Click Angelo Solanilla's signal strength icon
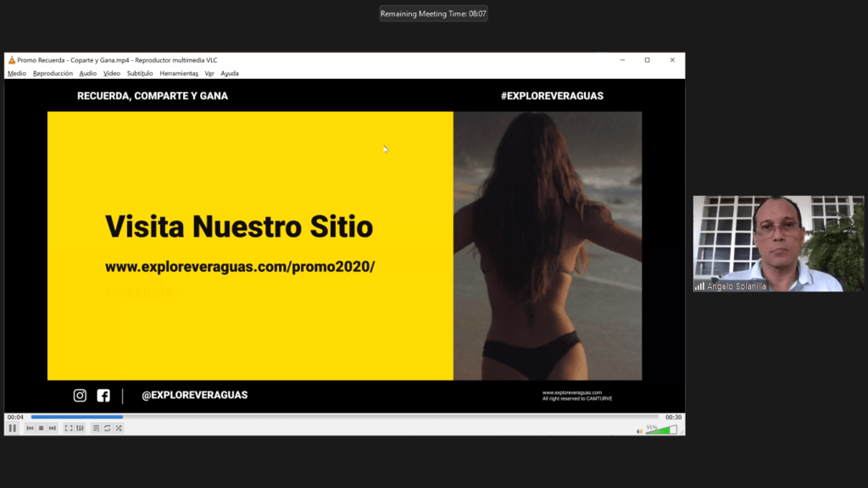 699,286
